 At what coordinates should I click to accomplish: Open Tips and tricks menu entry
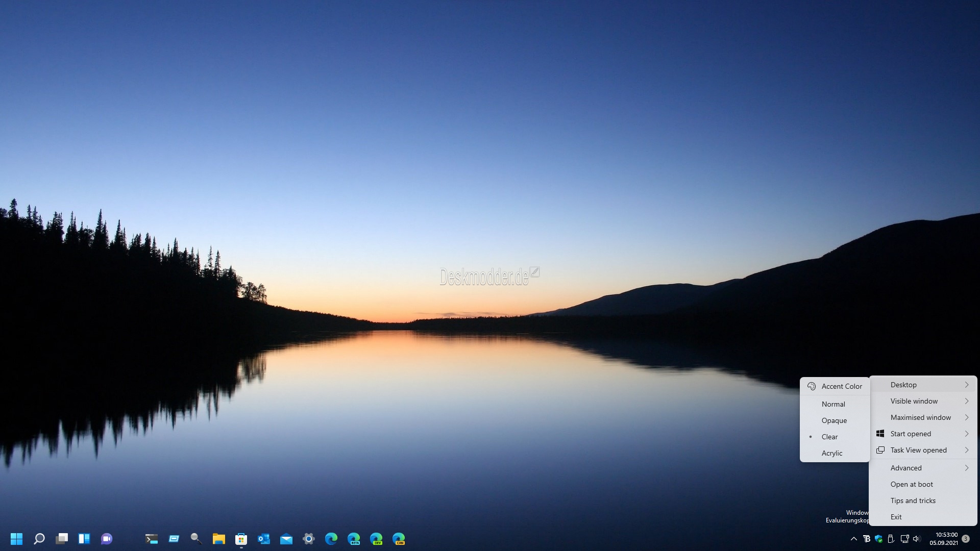[923, 500]
